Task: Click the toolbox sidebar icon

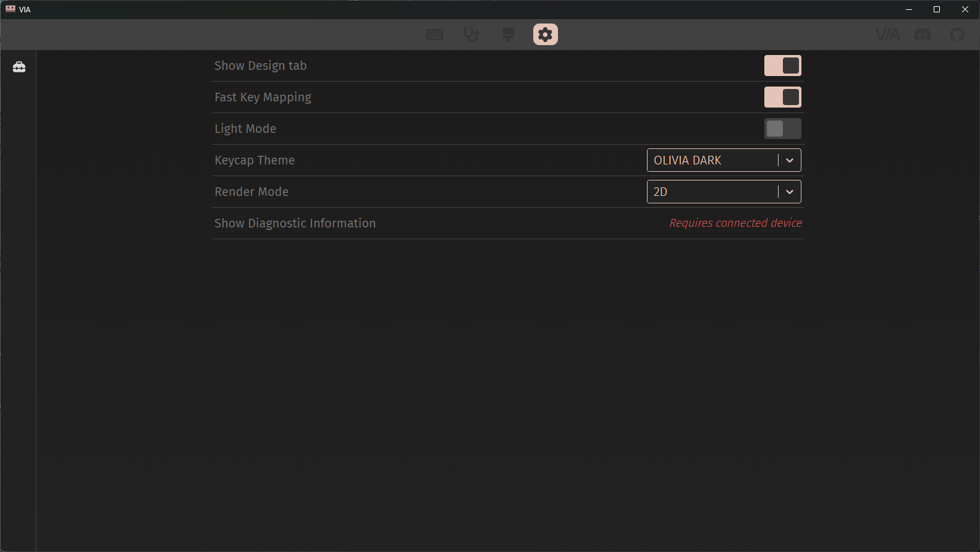Action: (19, 67)
